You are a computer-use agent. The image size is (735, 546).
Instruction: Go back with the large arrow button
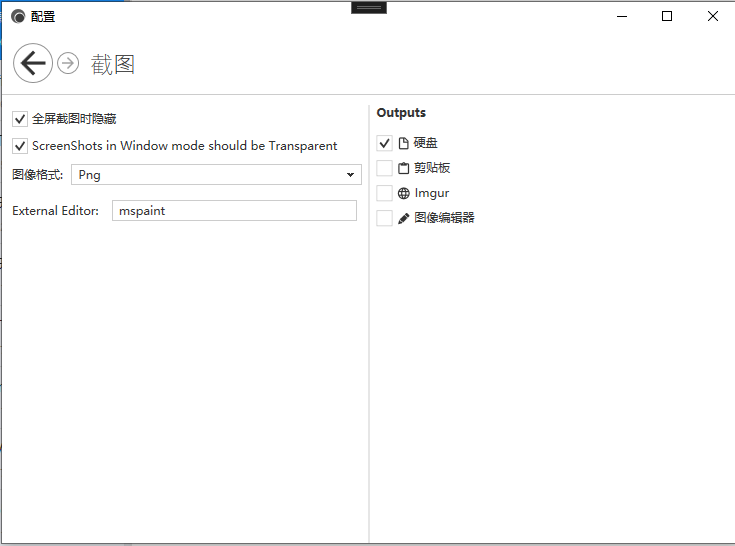coord(33,63)
